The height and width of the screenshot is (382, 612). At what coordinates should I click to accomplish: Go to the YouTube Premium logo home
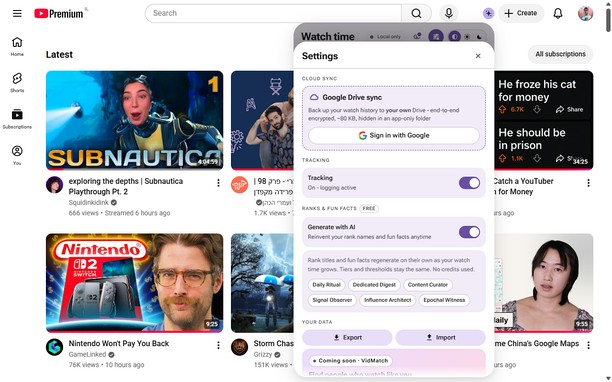point(59,14)
